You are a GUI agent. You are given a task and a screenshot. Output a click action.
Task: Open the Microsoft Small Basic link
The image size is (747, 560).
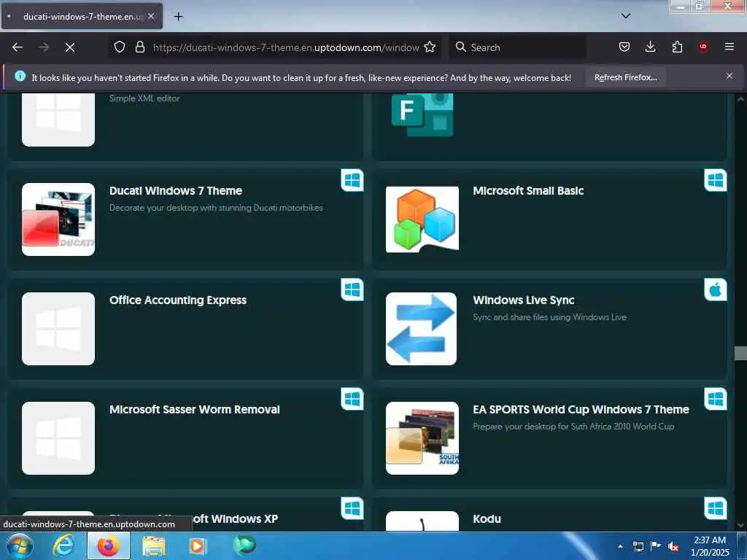coord(528,191)
